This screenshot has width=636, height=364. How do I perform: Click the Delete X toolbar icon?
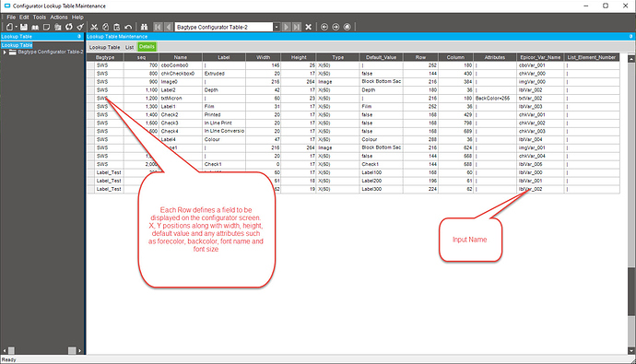(x=308, y=27)
